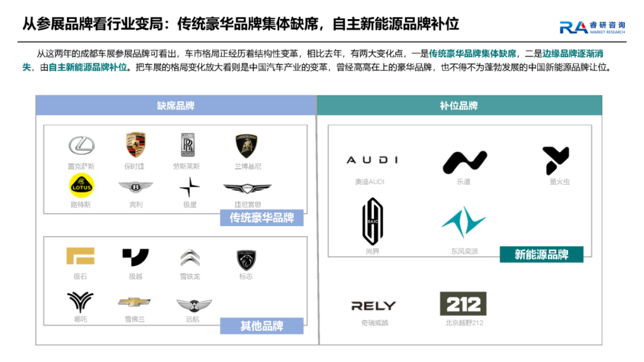The width and height of the screenshot is (644, 362).
Task: Click the 萤火虫 Firefly logo
Action: click(556, 160)
